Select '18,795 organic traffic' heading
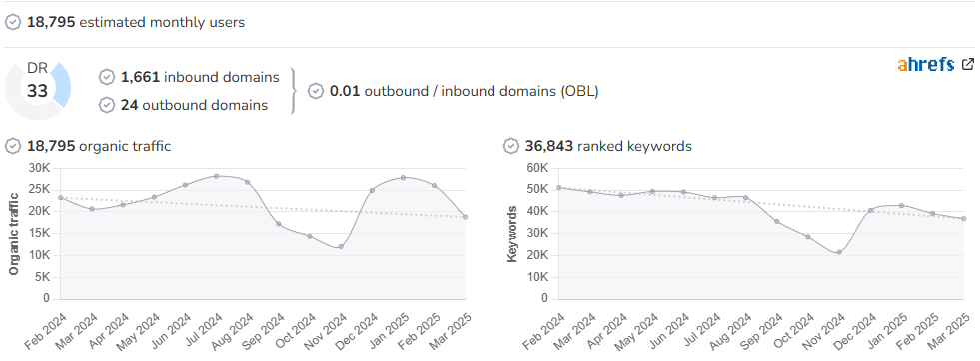Viewport: 980px width, 361px height. tap(99, 146)
